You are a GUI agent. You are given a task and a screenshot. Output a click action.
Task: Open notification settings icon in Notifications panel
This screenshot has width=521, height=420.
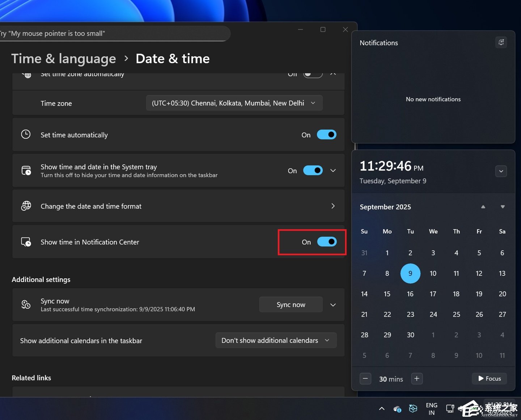(501, 43)
